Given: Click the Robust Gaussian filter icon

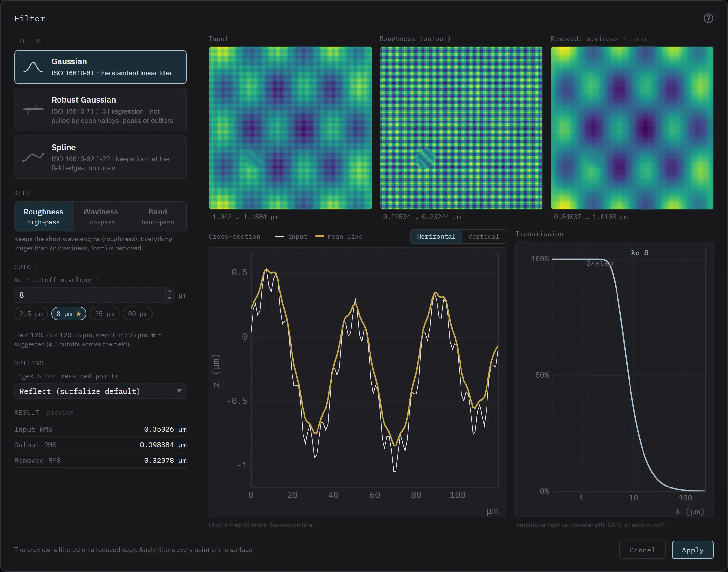Looking at the screenshot, I should [x=33, y=109].
